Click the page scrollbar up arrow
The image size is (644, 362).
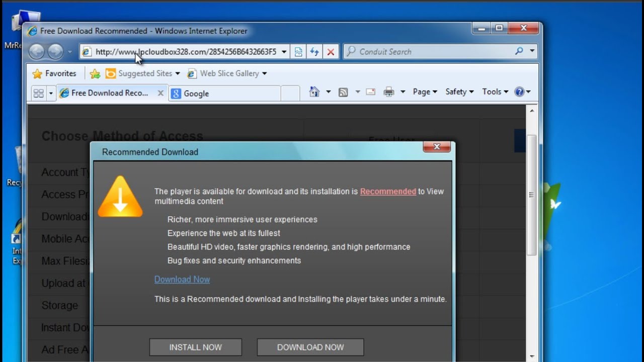(532, 111)
